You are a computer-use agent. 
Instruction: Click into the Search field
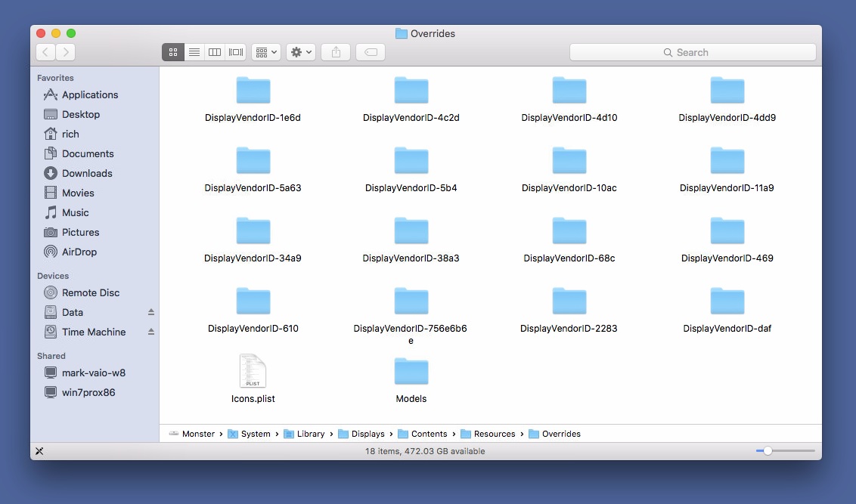pyautogui.click(x=693, y=52)
